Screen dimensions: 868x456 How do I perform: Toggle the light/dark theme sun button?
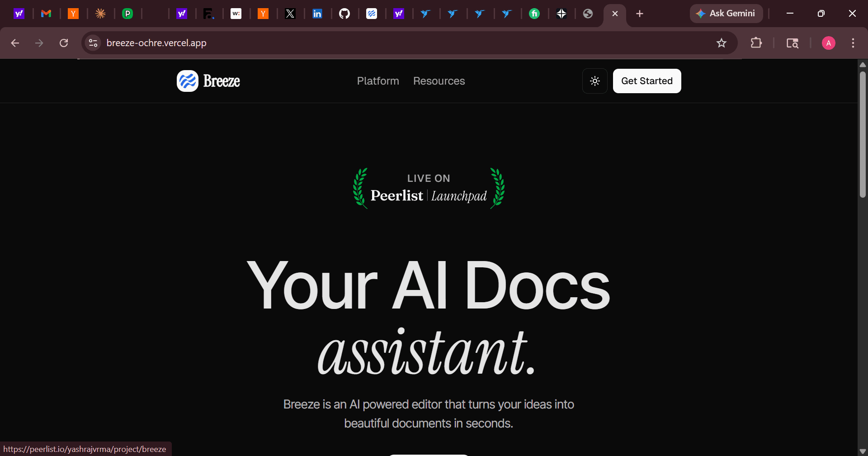pyautogui.click(x=595, y=81)
